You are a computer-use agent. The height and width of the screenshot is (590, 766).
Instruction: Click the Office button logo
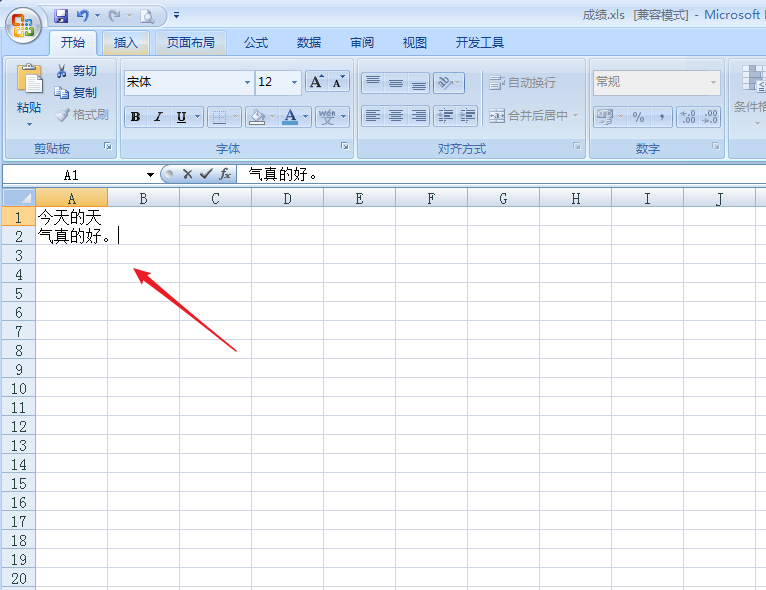pos(23,25)
